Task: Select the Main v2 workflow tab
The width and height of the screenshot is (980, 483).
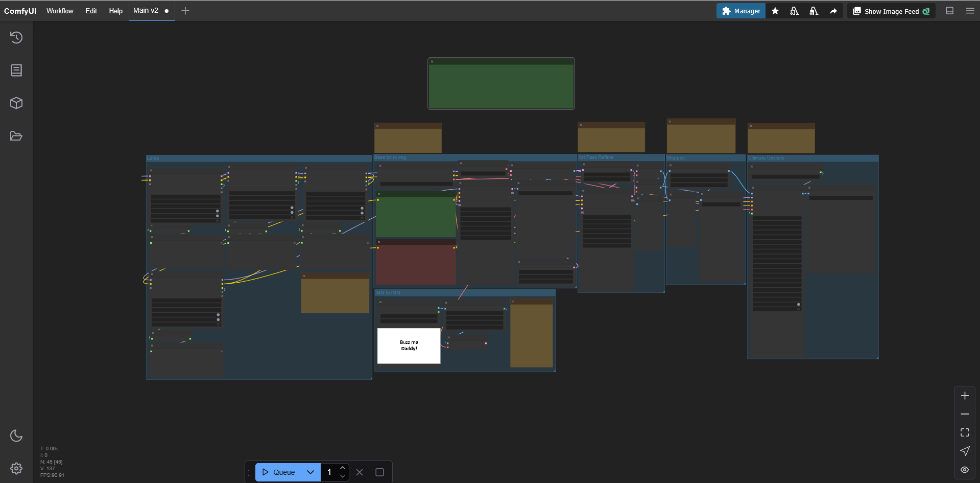Action: coord(151,11)
